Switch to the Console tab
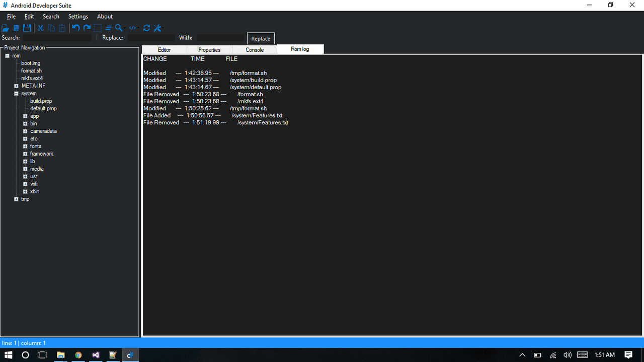 (x=255, y=50)
